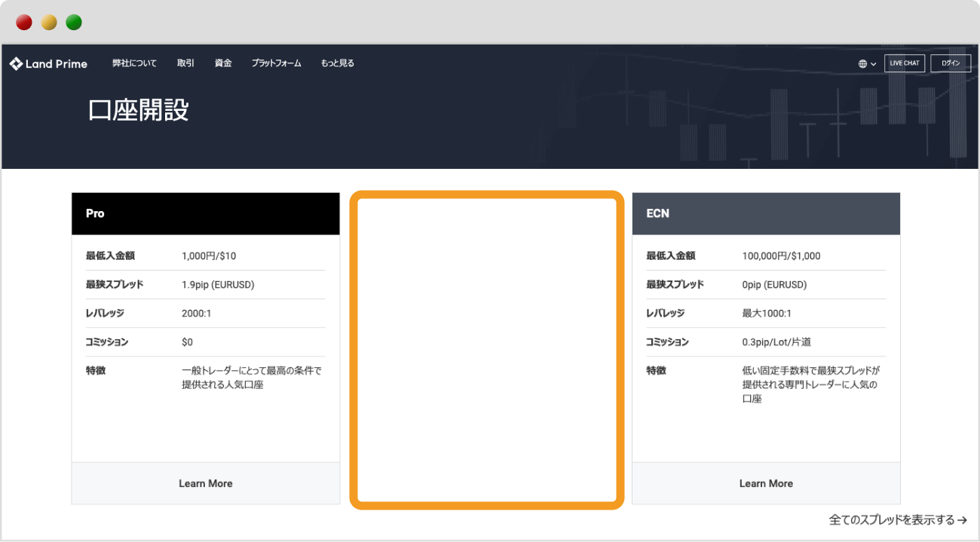This screenshot has width=980, height=542.
Task: Click the 100,000円/$1,000 minimum deposit value
Action: [782, 256]
